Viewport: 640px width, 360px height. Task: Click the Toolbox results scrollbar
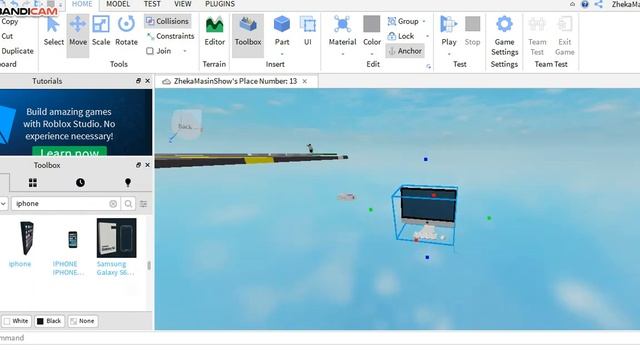(149, 265)
